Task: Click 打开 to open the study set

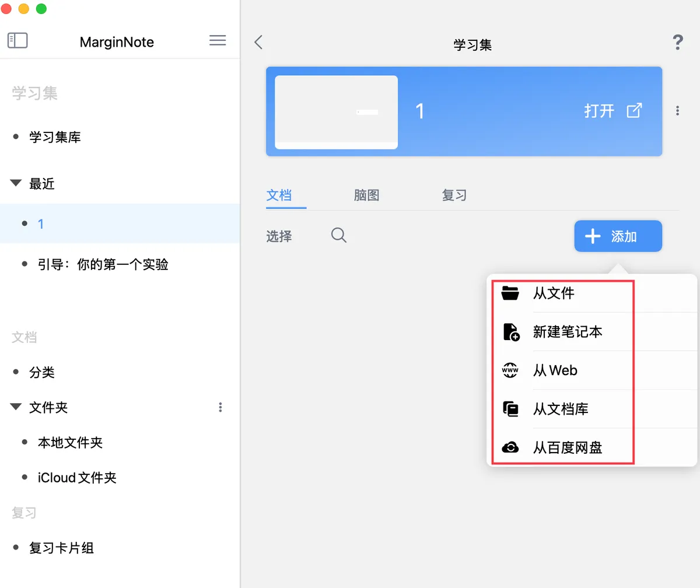Action: click(x=599, y=110)
